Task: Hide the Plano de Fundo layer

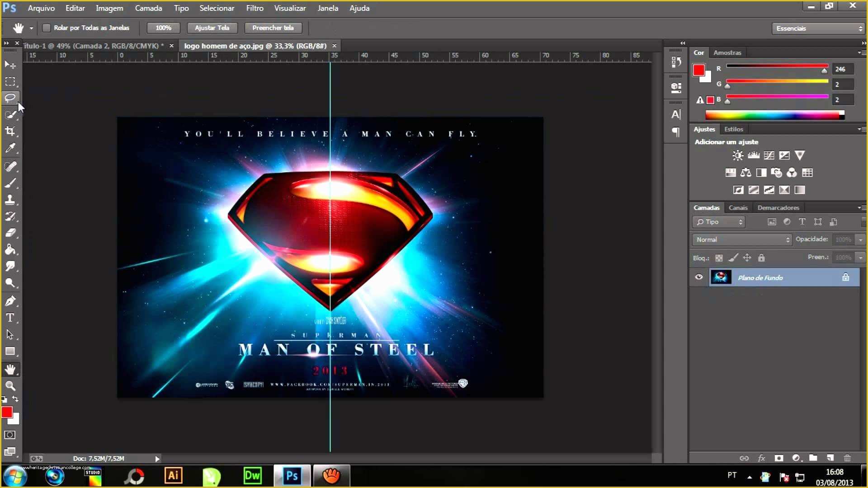Action: pyautogui.click(x=699, y=277)
